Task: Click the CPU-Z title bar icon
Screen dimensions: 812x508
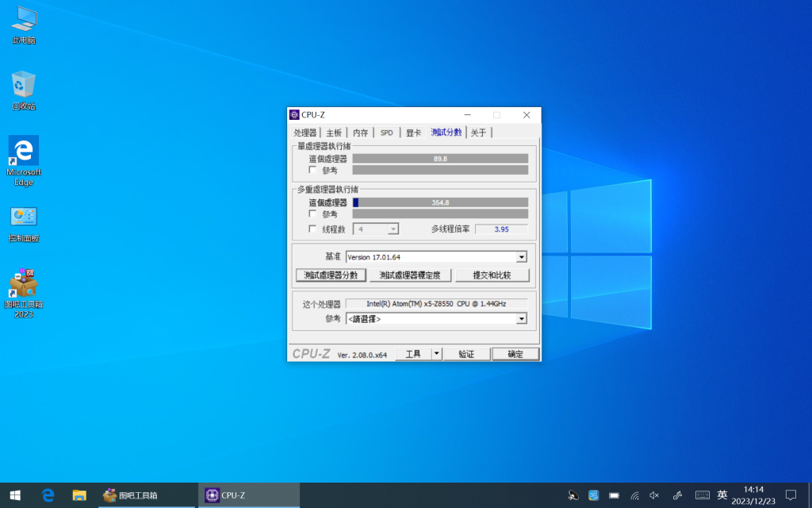Action: coord(294,114)
